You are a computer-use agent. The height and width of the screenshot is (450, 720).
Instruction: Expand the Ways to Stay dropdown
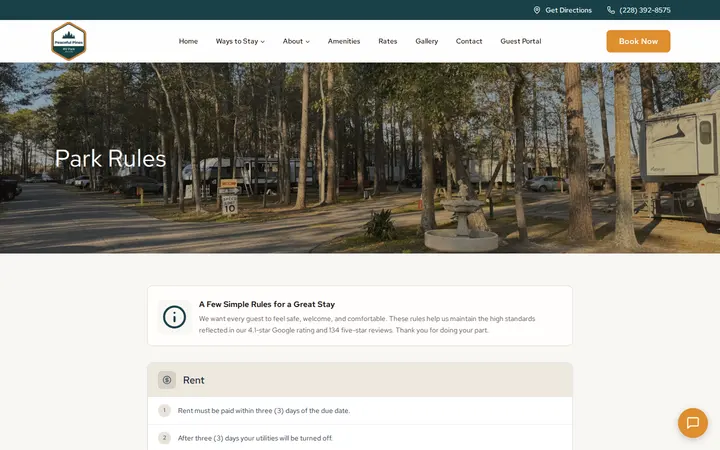click(240, 41)
